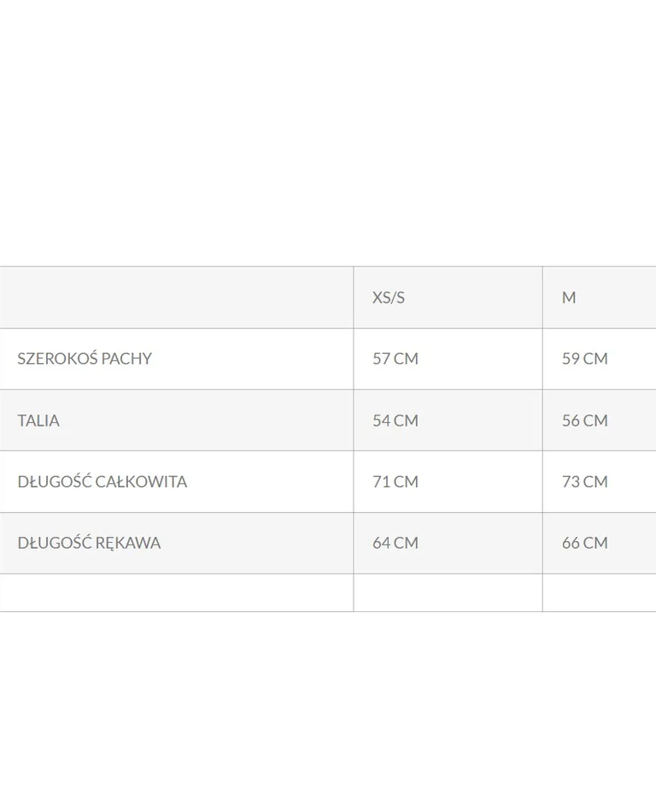Image resolution: width=656 pixels, height=812 pixels.
Task: Click the SZEROKOŚ PACHY row label
Action: pos(85,359)
